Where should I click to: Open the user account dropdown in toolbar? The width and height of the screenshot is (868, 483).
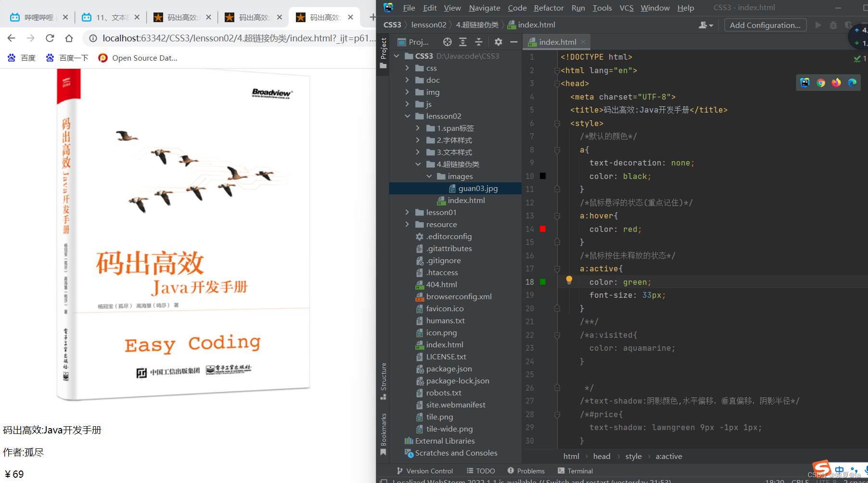pos(705,25)
